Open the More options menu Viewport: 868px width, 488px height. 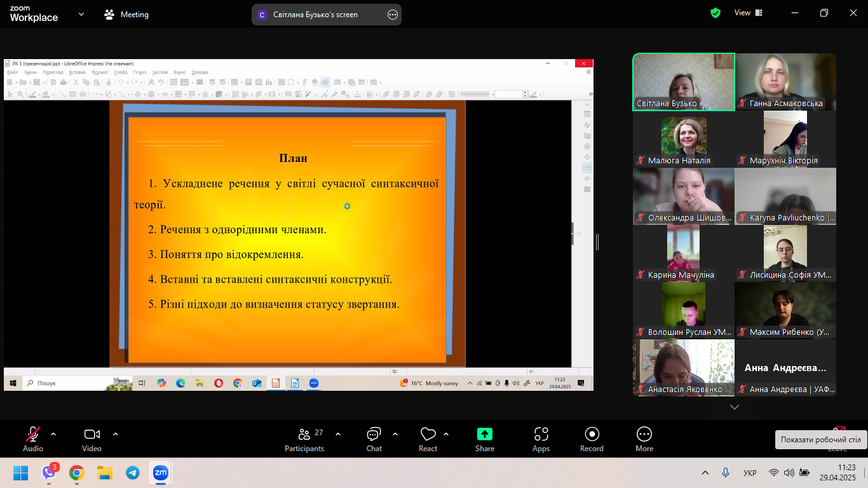tap(644, 438)
